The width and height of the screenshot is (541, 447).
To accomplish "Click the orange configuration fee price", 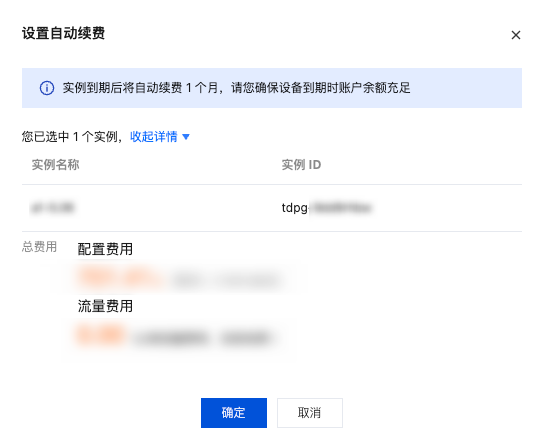I will pyautogui.click(x=120, y=277).
